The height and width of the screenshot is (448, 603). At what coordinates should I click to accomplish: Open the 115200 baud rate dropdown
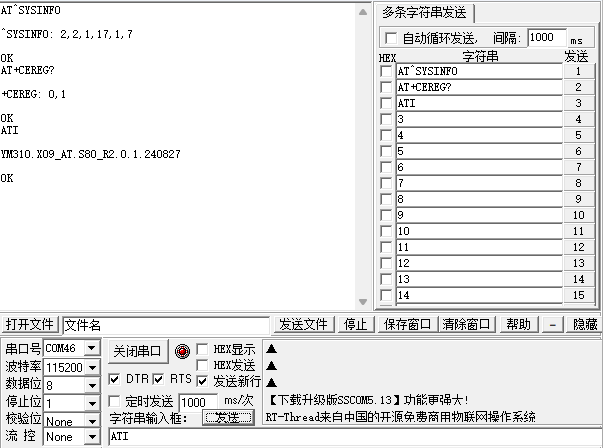tap(92, 368)
